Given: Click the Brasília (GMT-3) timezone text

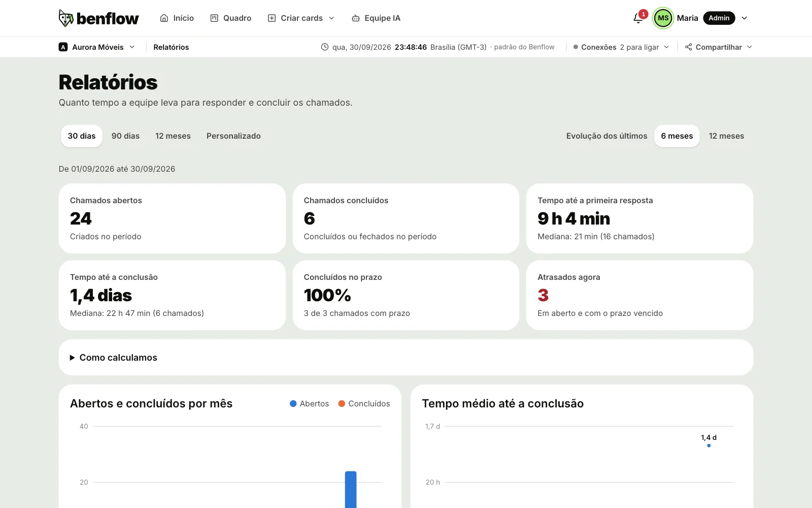Looking at the screenshot, I should coord(458,47).
